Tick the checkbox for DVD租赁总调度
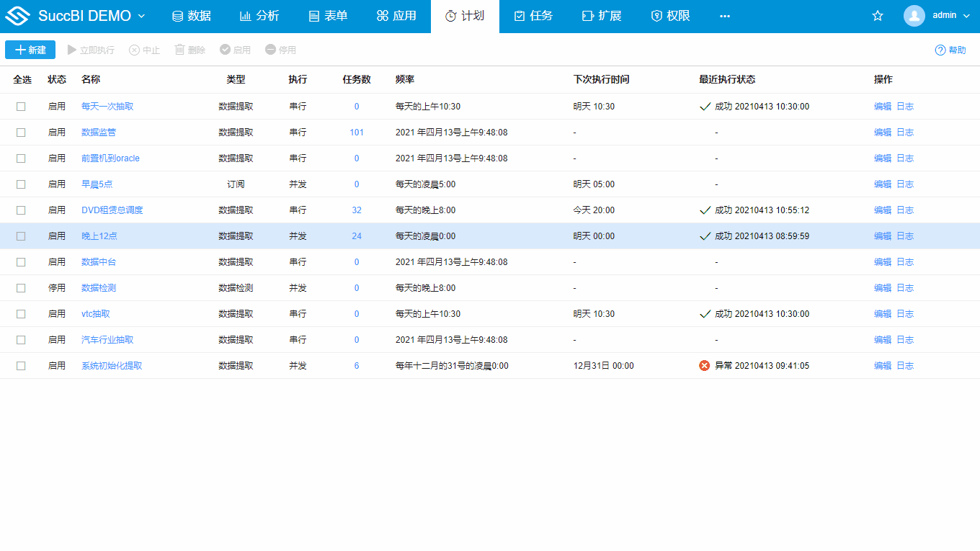 (x=21, y=210)
